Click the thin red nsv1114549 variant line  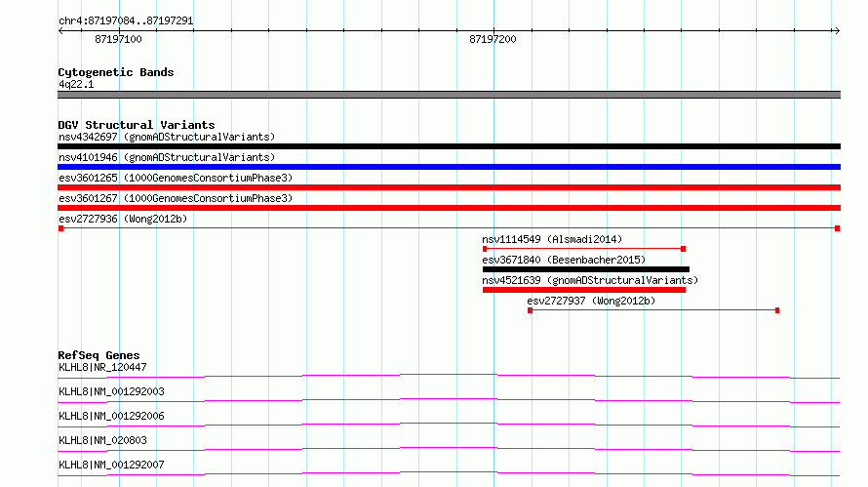[x=584, y=249]
